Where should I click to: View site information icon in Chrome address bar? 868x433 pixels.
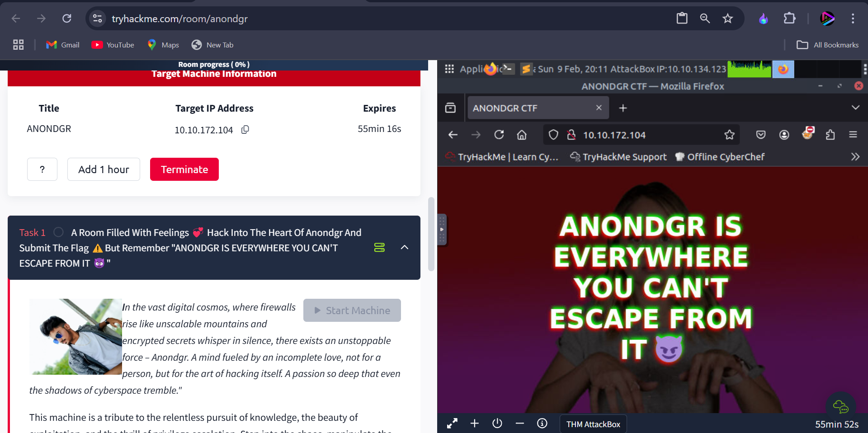pyautogui.click(x=97, y=19)
